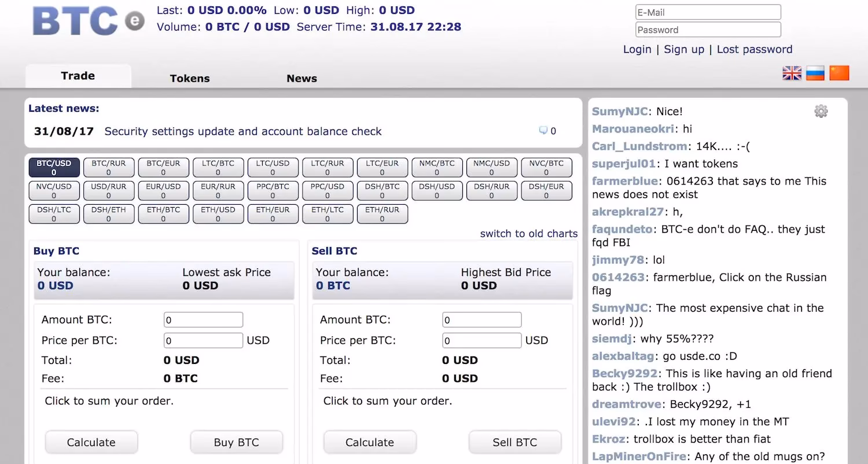Switch site language to Russian flag

[815, 73]
